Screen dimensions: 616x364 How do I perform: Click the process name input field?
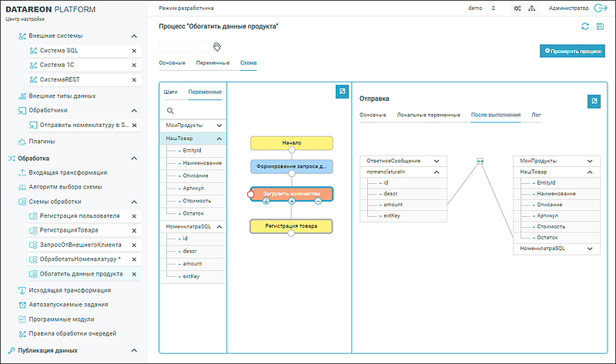tap(184, 47)
